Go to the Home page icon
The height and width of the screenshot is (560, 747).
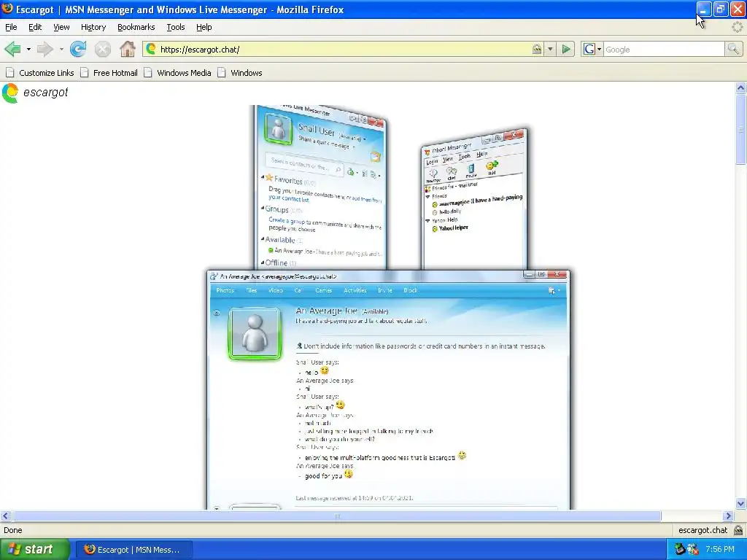(x=127, y=49)
